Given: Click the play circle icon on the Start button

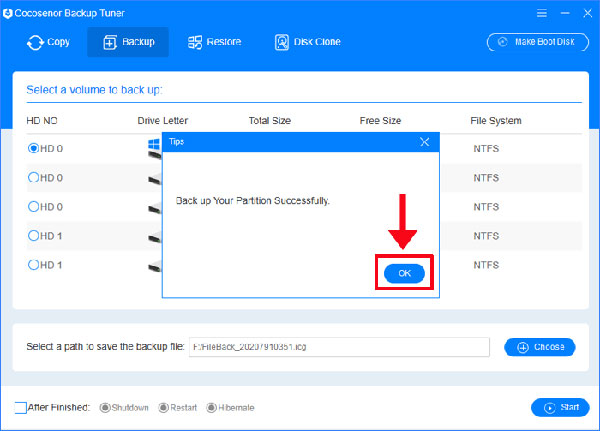Looking at the screenshot, I should [549, 408].
